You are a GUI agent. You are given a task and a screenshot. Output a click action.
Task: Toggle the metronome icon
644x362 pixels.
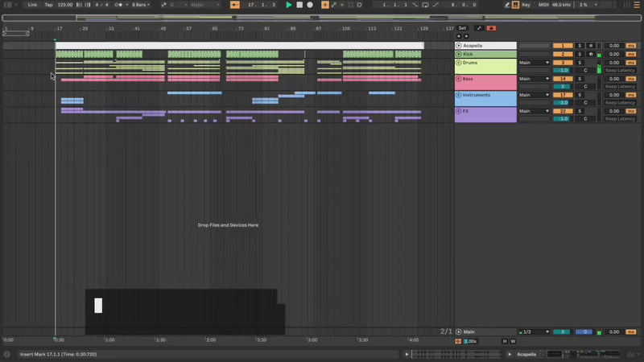tap(119, 5)
